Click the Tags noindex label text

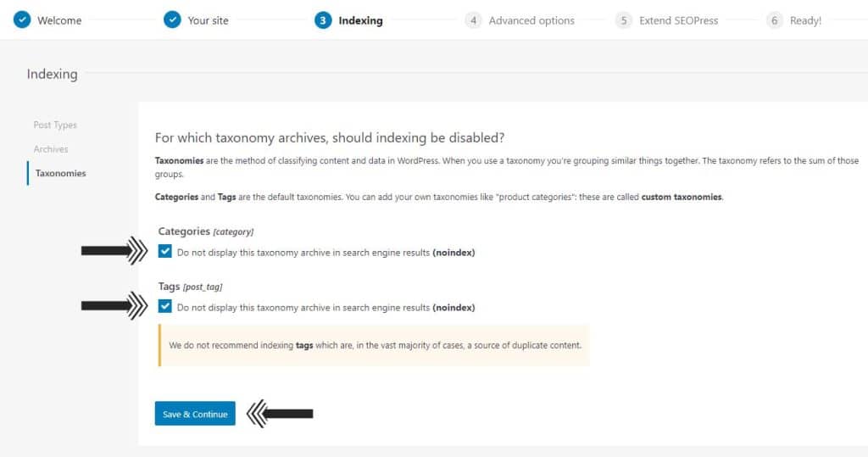[326, 308]
